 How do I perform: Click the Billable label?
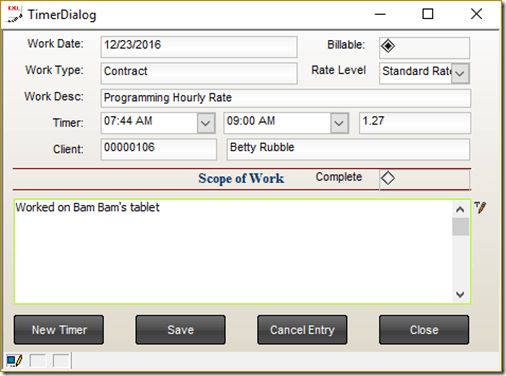click(x=346, y=45)
